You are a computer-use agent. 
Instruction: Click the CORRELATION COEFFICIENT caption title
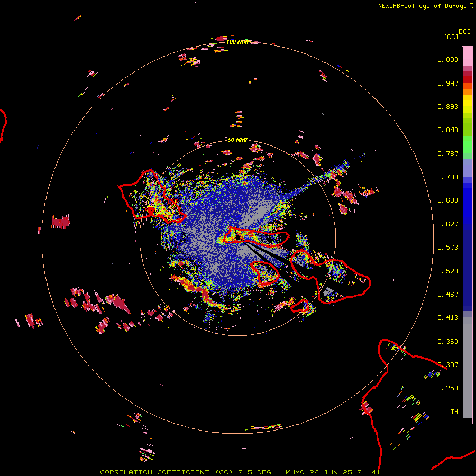154,472
